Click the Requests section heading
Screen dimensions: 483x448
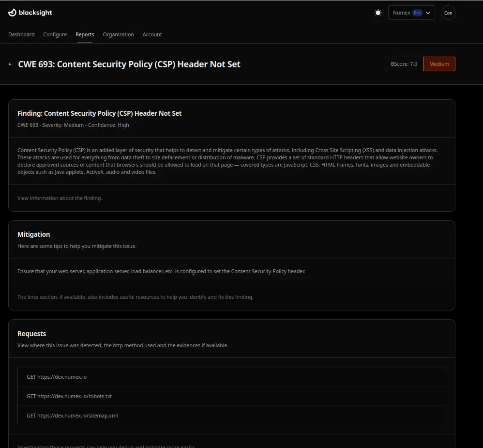[32, 334]
